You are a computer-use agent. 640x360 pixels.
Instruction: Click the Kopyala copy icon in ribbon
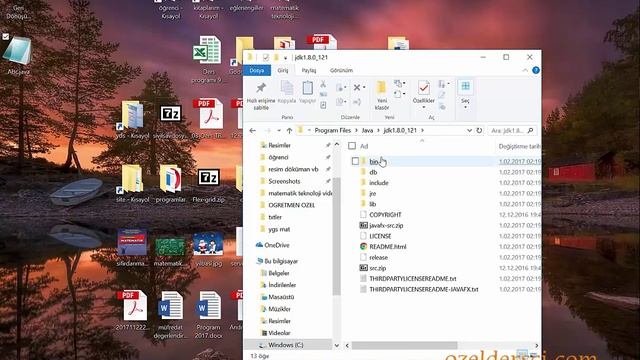click(x=287, y=88)
